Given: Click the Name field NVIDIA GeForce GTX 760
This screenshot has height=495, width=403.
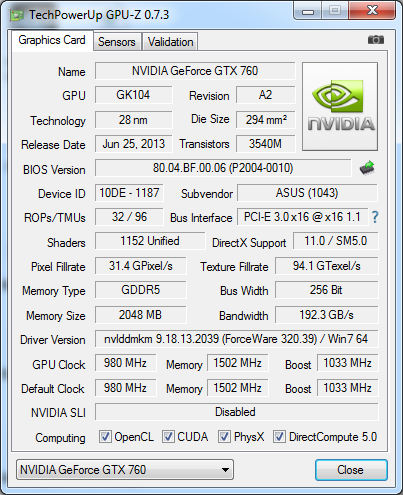Looking at the screenshot, I should click(x=195, y=71).
